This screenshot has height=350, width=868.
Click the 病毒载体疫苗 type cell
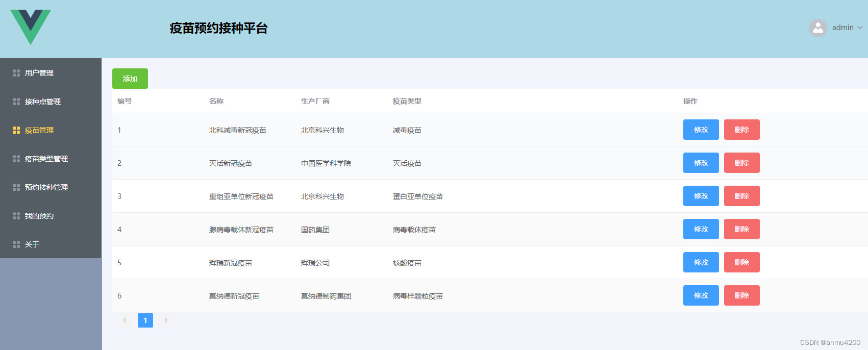point(414,230)
